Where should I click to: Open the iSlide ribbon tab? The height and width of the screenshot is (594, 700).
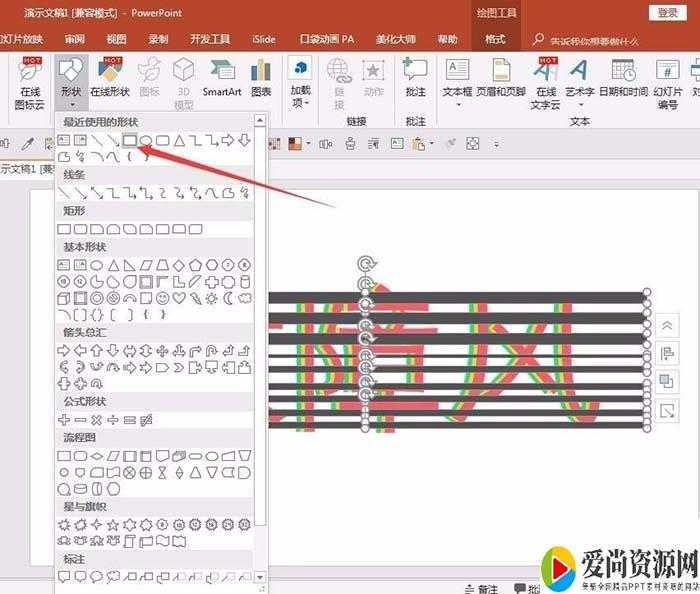click(x=265, y=39)
